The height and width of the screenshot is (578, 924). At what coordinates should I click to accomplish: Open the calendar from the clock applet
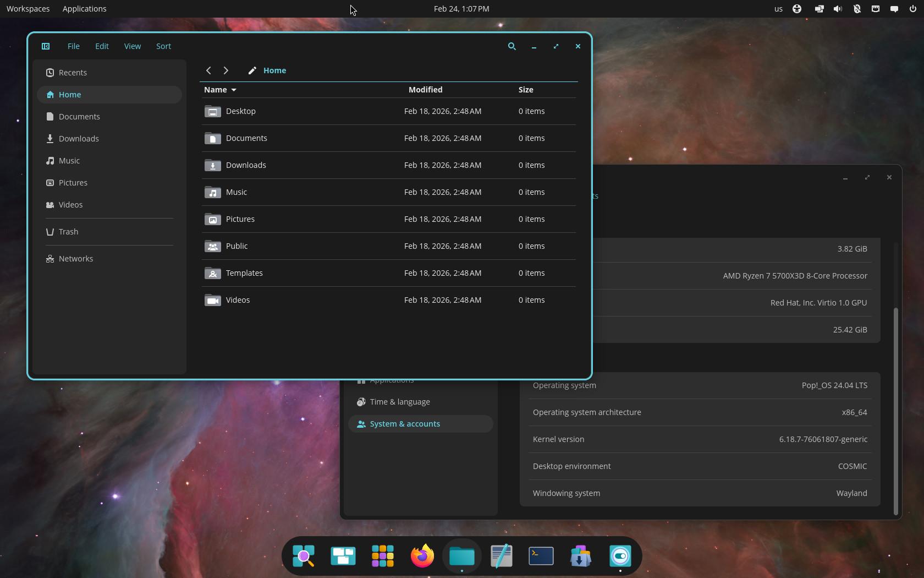(461, 9)
